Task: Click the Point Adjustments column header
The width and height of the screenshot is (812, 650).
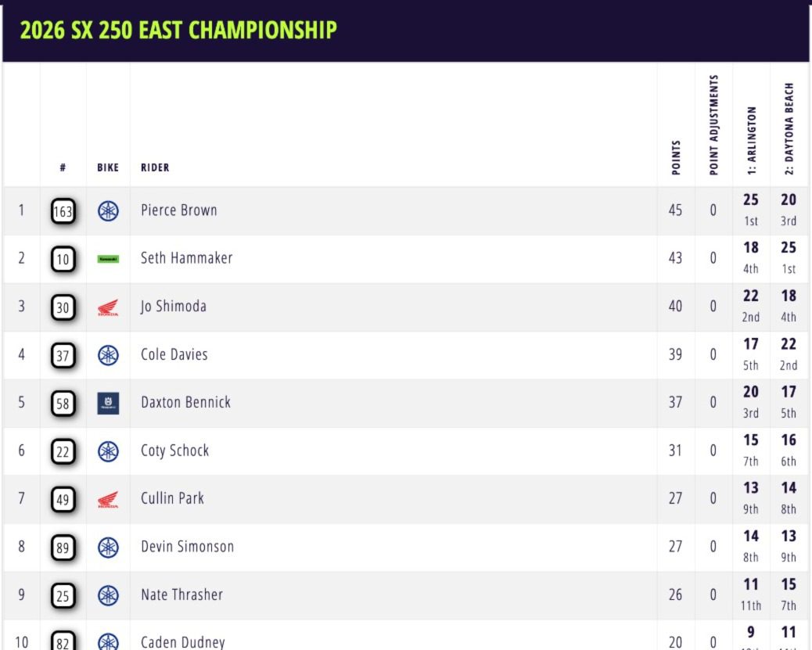Action: coord(713,125)
